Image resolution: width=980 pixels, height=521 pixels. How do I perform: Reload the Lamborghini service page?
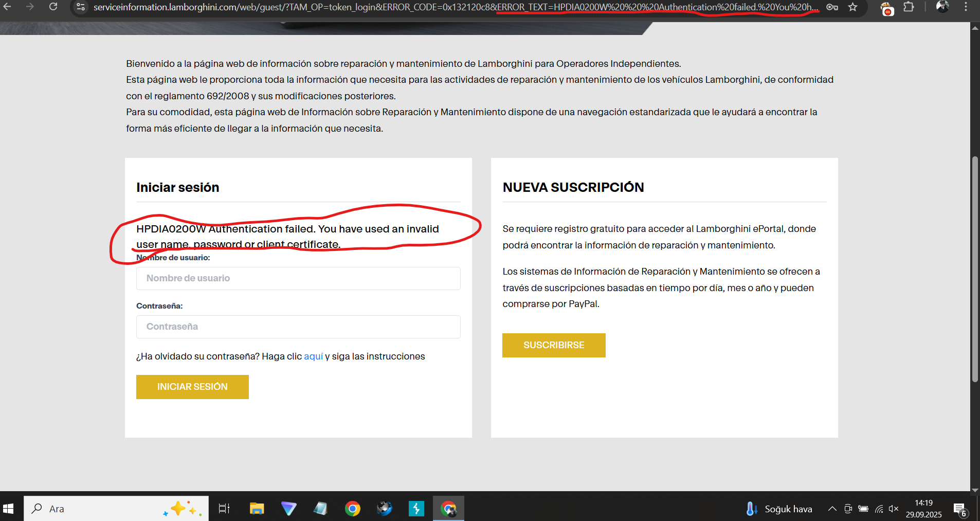coord(53,7)
